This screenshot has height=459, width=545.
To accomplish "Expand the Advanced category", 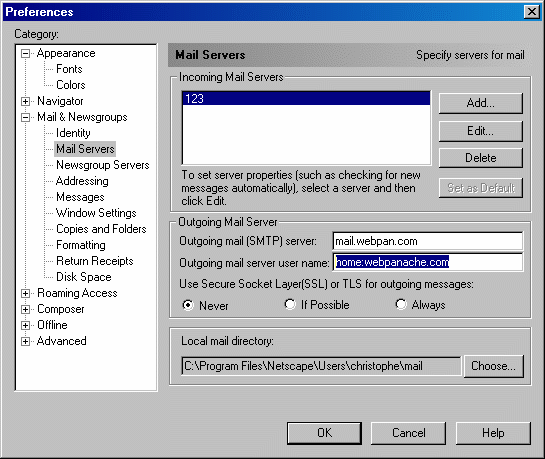I will coord(25,341).
